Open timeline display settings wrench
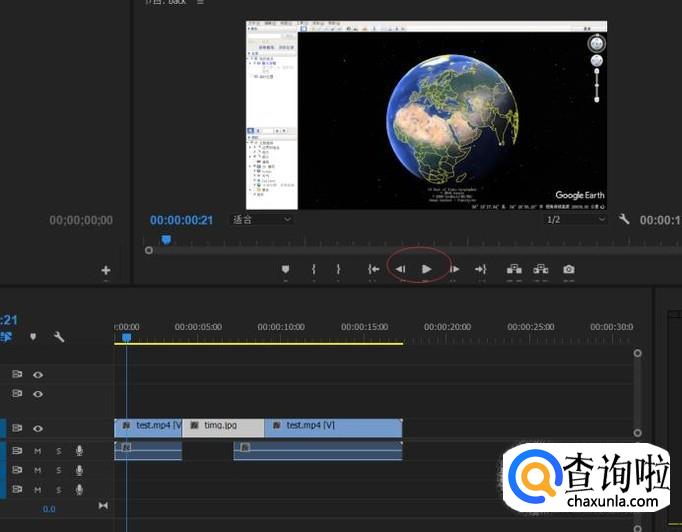Screen dimensions: 682x532 [x=59, y=337]
